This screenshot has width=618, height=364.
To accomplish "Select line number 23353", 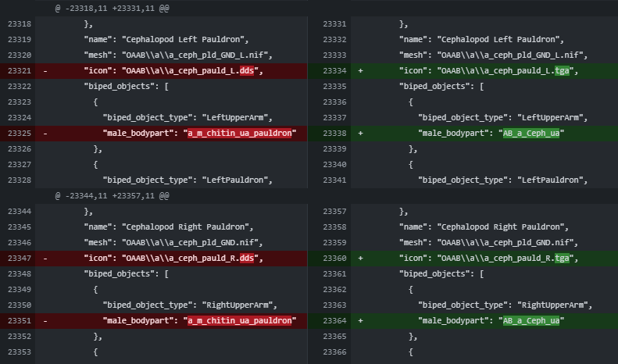I will click(20, 352).
